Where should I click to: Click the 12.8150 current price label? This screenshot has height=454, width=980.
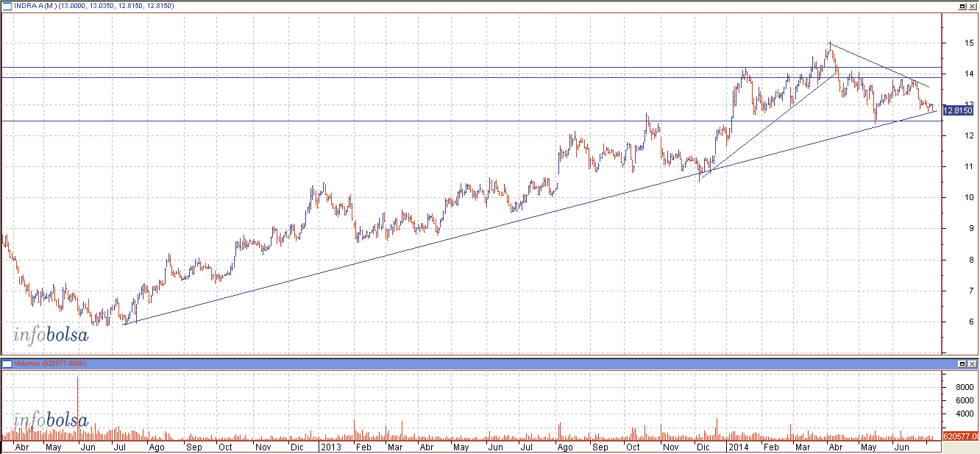coord(958,110)
